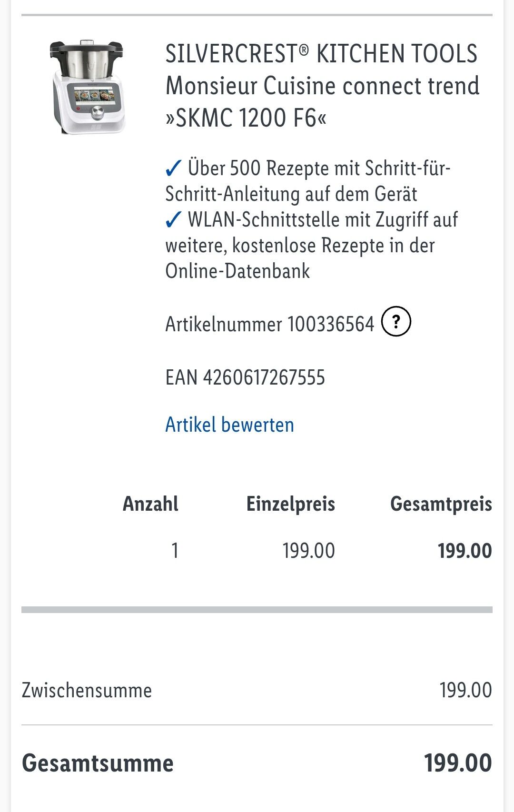The image size is (514, 812).
Task: Click the first blue checkmark icon
Action: click(x=174, y=168)
